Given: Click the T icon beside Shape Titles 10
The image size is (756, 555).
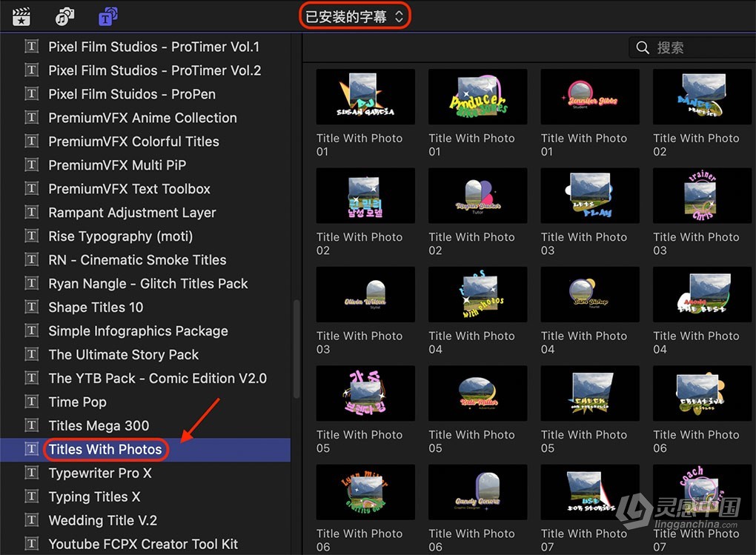Looking at the screenshot, I should pos(31,307).
